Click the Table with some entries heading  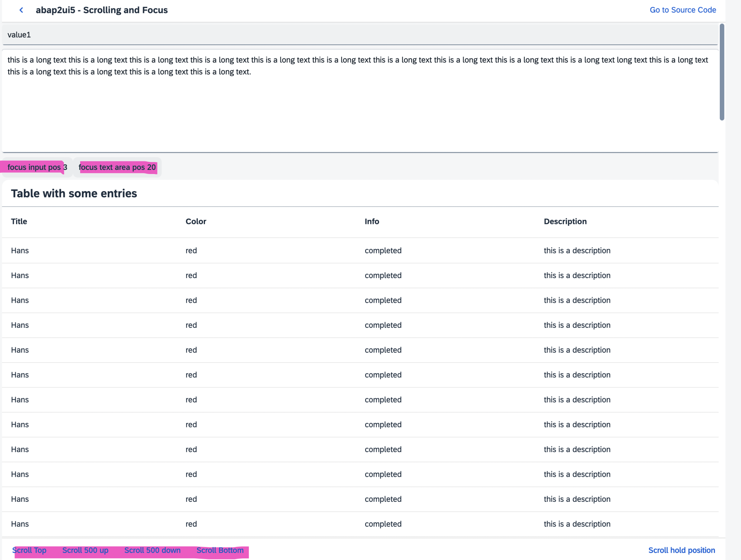click(74, 193)
